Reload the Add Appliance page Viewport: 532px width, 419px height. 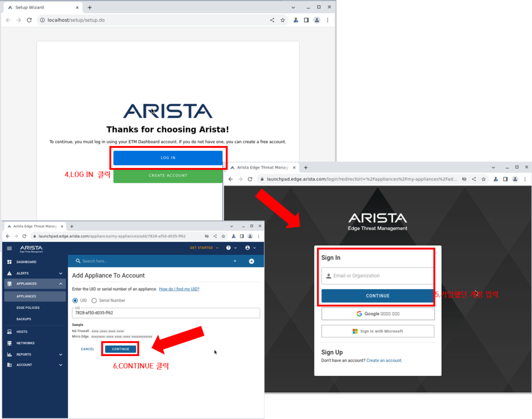click(24, 236)
